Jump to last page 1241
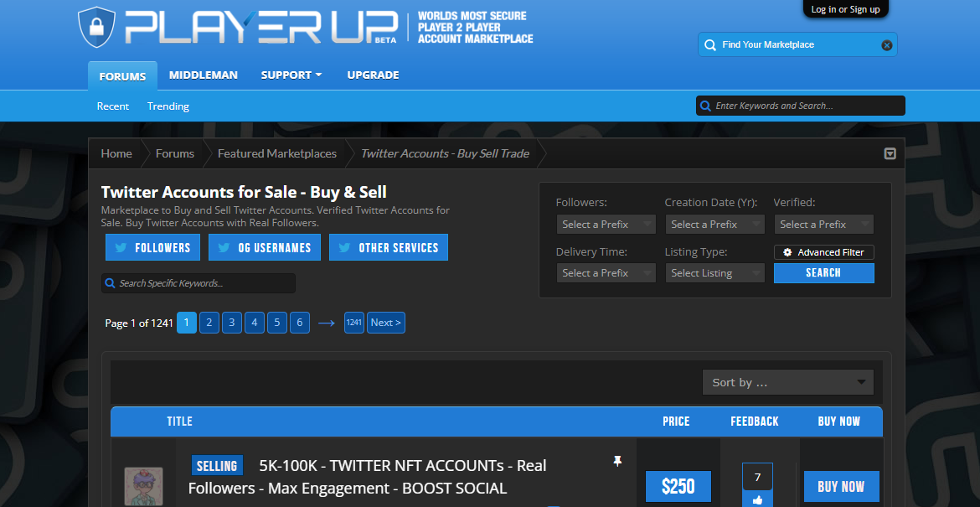980x507 pixels. [353, 323]
